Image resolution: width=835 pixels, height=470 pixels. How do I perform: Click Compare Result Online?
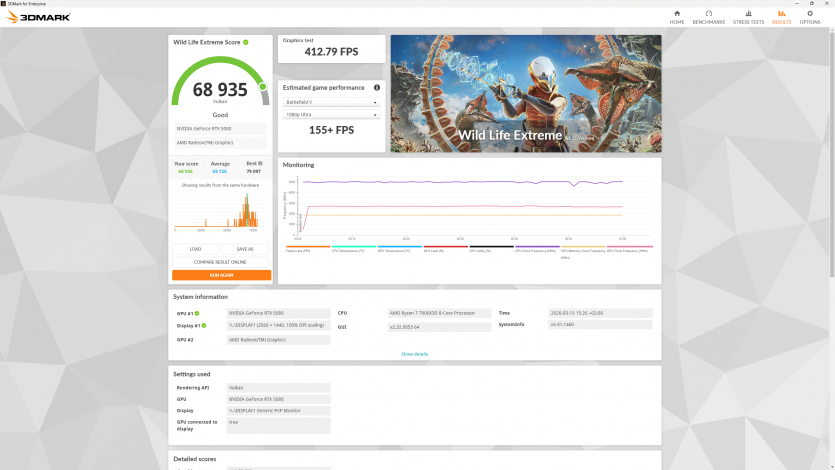tap(221, 262)
